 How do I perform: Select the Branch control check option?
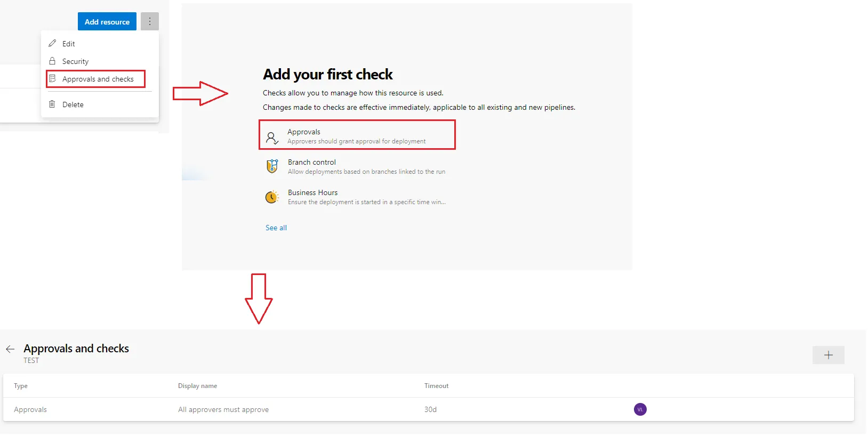point(366,166)
